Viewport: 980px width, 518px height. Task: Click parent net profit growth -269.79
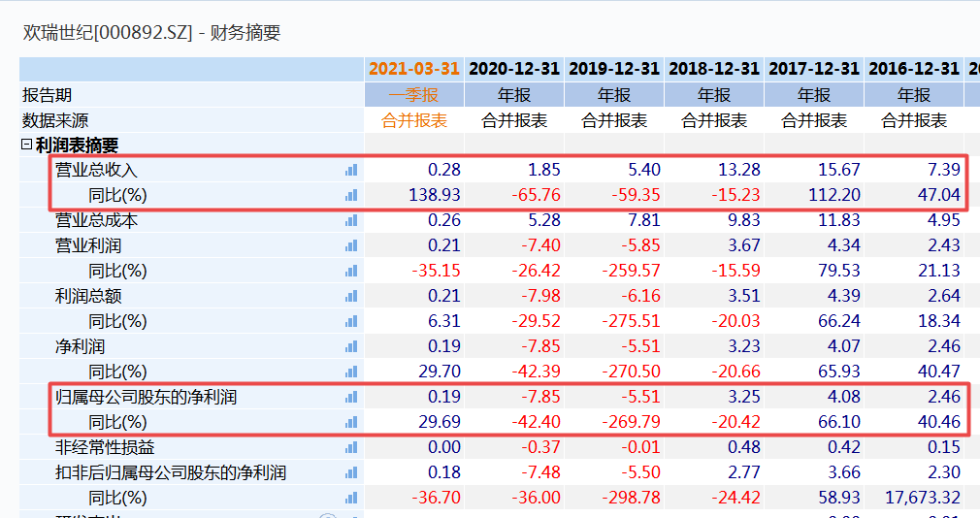pyautogui.click(x=632, y=422)
